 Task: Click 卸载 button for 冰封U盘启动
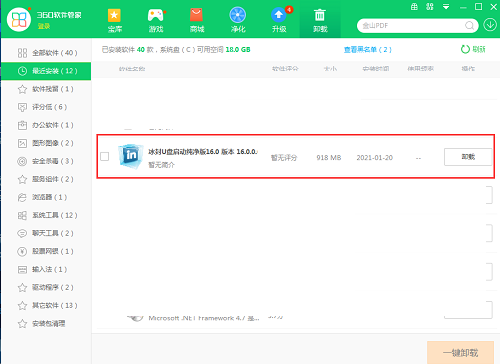coord(468,157)
